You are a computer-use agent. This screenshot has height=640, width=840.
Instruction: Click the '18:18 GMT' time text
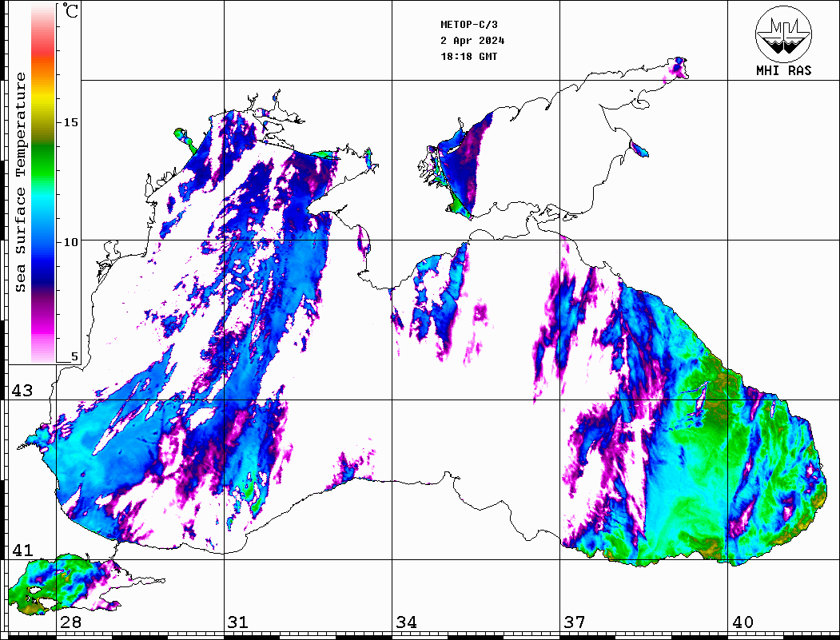click(x=468, y=57)
